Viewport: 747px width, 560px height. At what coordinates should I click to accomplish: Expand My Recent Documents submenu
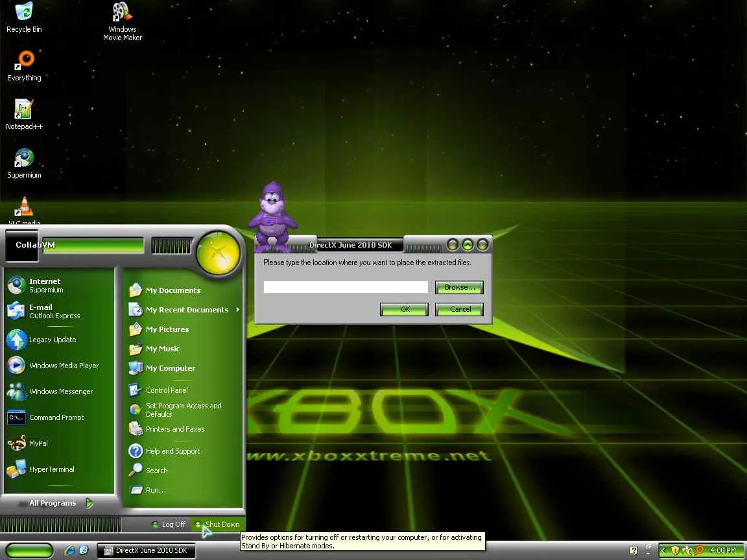coord(184,310)
